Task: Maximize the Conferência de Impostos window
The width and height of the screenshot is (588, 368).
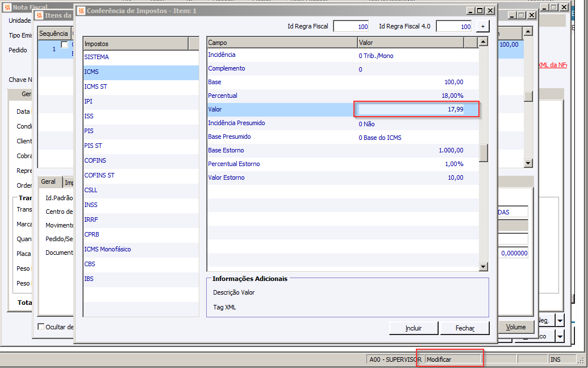Action: click(x=479, y=11)
